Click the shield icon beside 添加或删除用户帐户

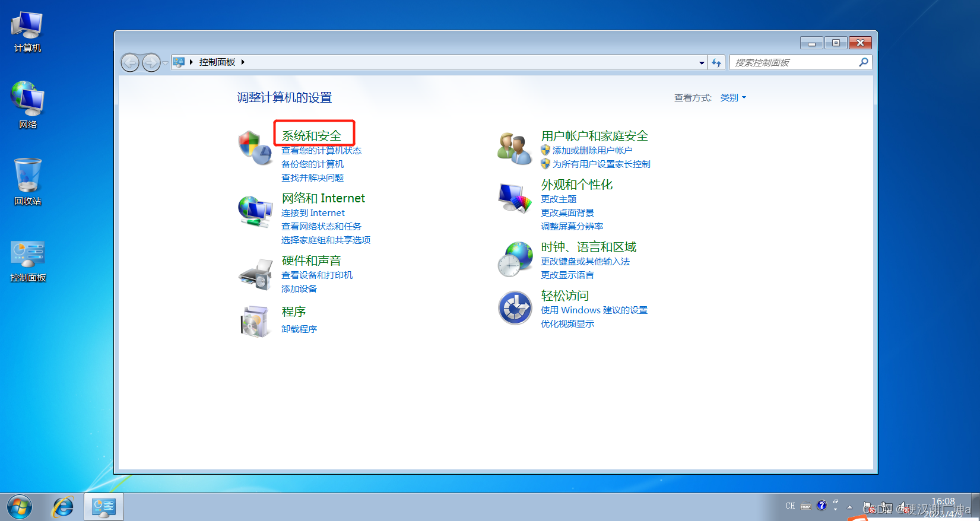(x=545, y=150)
